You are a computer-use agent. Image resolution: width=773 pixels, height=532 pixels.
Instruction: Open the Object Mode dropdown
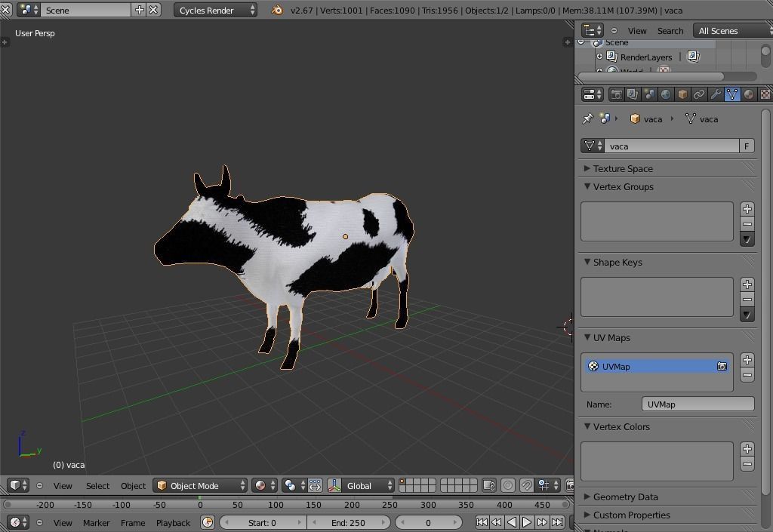(199, 486)
